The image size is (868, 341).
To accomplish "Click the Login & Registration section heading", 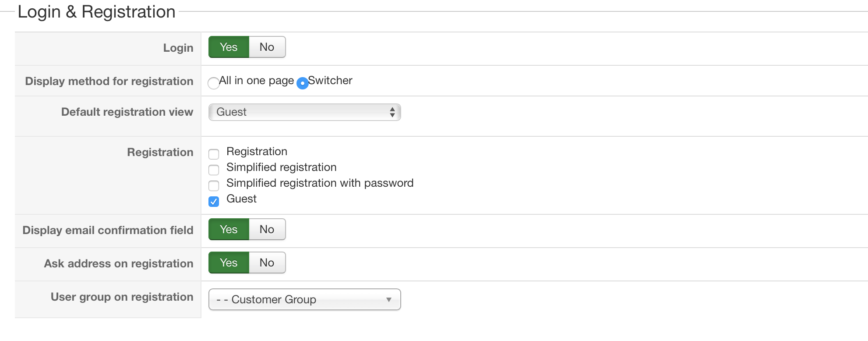I will [x=96, y=12].
